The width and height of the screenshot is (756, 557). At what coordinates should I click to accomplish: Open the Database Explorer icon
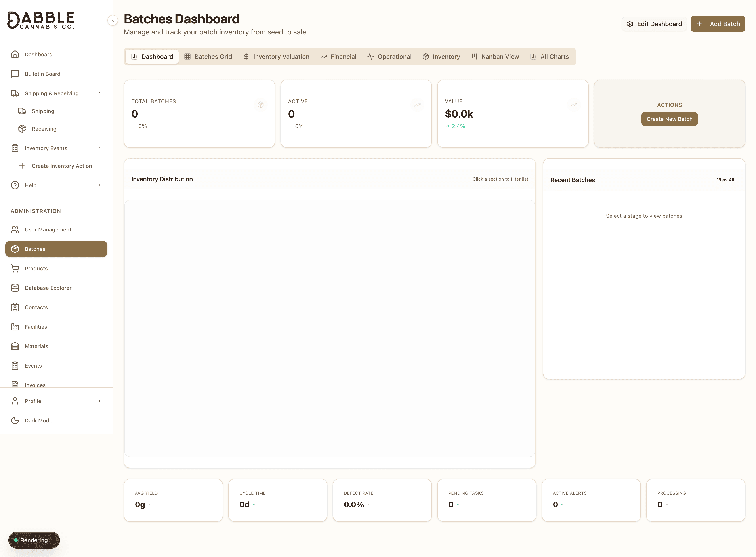15,288
